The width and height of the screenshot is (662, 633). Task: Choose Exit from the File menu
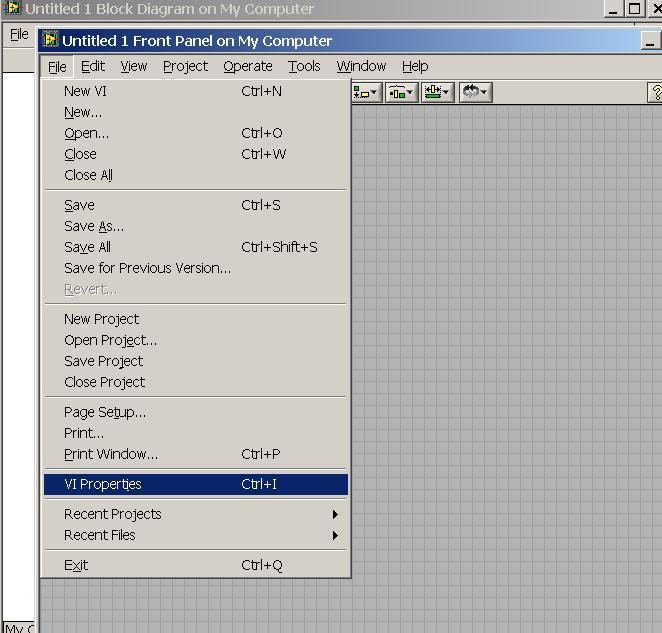tap(196, 565)
